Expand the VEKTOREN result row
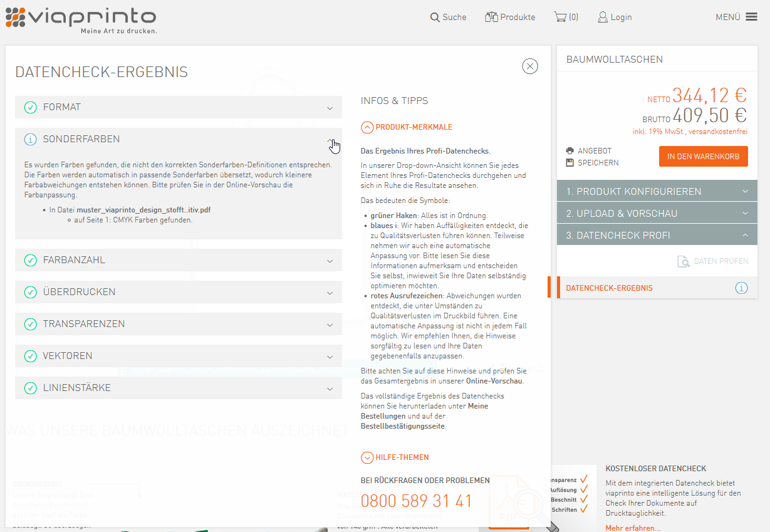The width and height of the screenshot is (770, 532). (179, 356)
